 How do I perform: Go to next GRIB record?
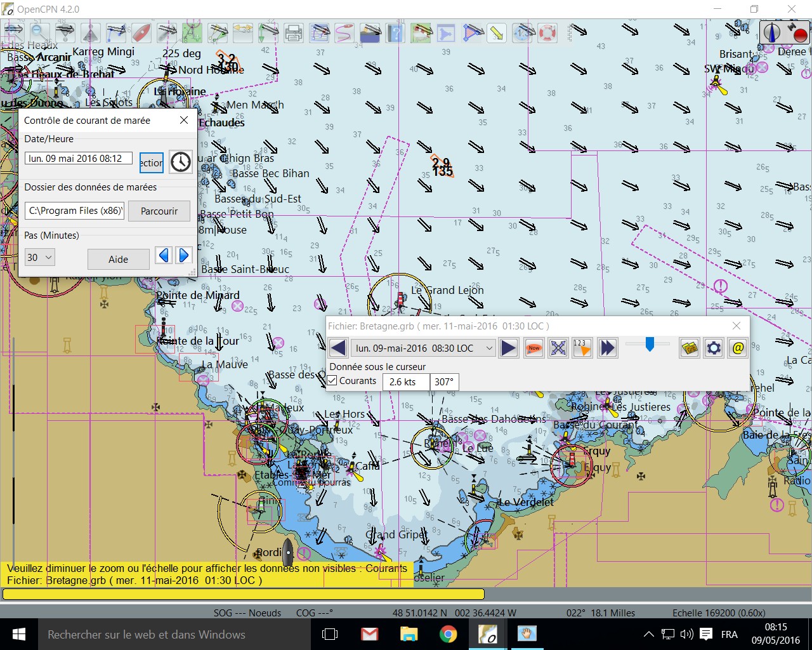coord(509,348)
